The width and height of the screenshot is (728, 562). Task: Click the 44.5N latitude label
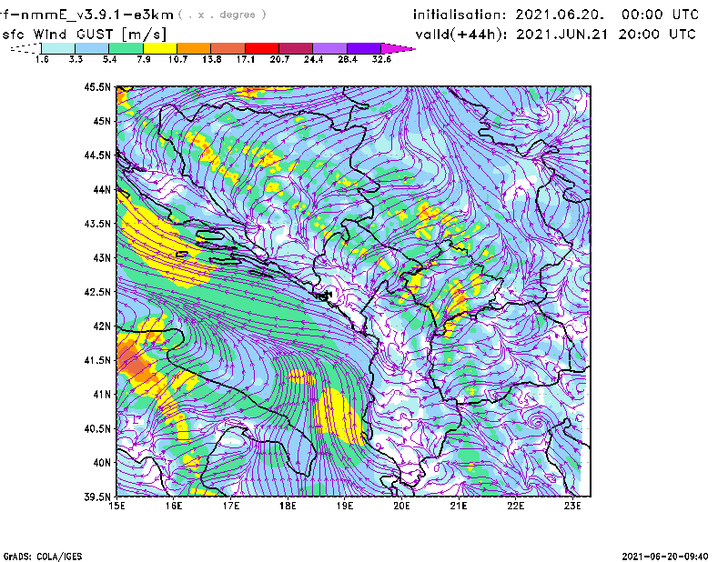(x=97, y=155)
